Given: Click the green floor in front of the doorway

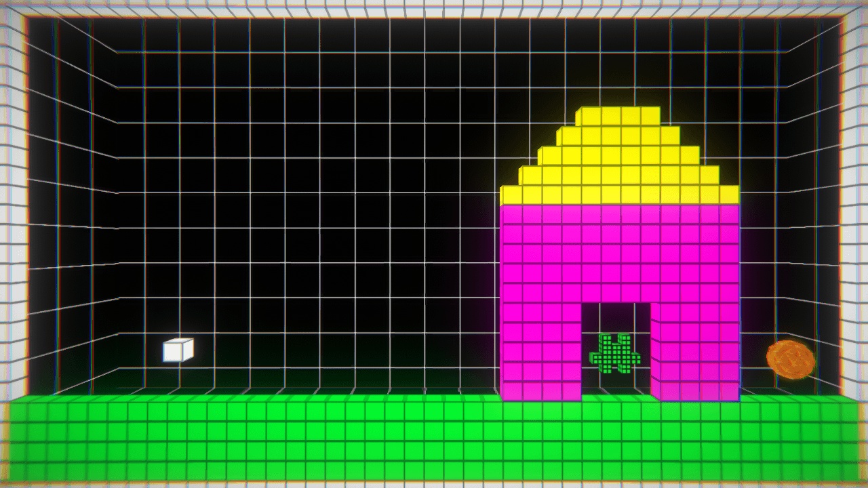Looking at the screenshot, I should [x=615, y=434].
